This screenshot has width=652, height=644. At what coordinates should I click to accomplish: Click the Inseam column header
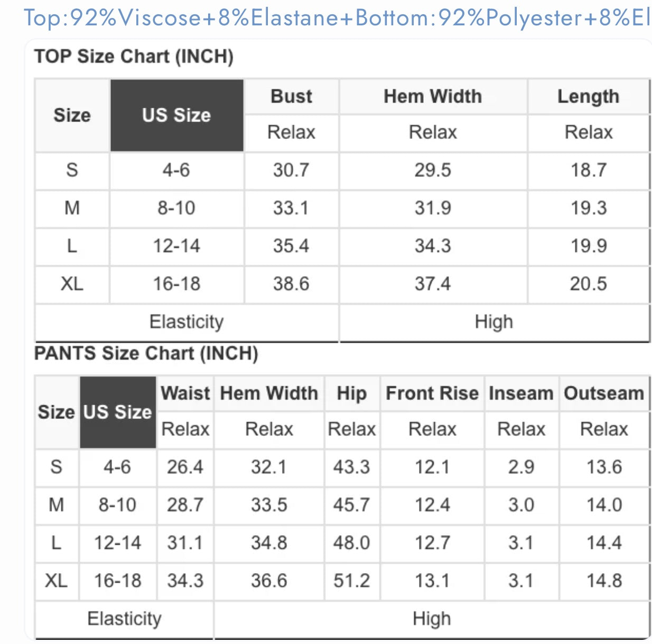[x=521, y=394]
